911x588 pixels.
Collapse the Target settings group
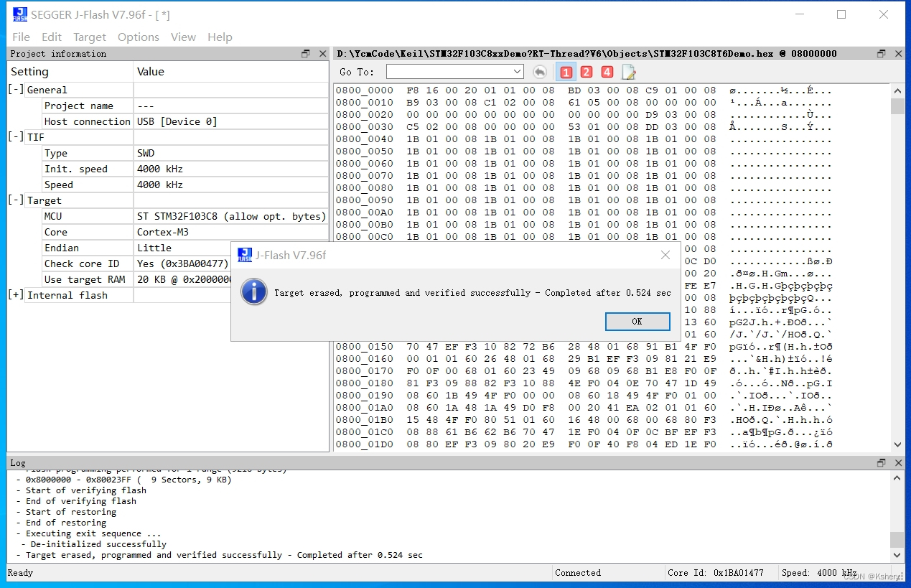tap(16, 200)
